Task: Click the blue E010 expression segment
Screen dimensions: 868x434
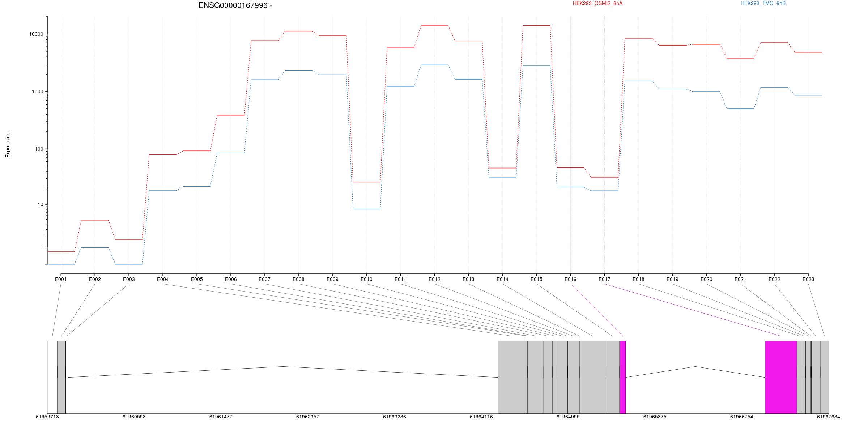Action: click(x=366, y=209)
